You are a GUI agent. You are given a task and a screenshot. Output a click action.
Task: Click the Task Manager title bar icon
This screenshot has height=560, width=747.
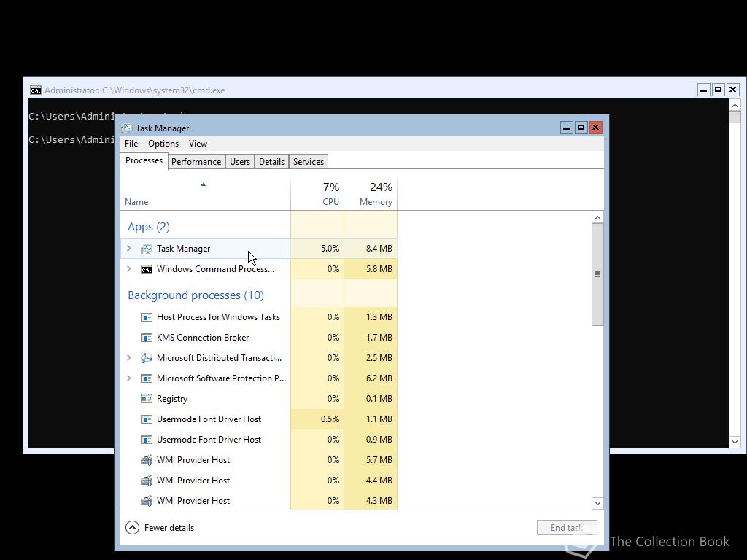127,128
